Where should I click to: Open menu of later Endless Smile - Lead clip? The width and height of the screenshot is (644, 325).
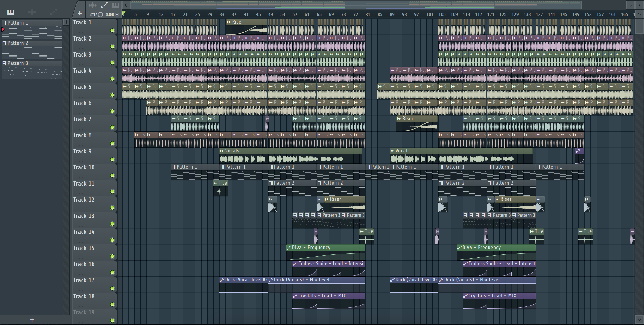click(x=465, y=263)
